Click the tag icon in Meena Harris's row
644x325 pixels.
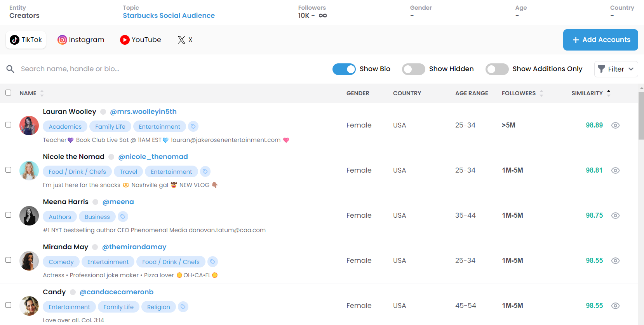tap(123, 217)
